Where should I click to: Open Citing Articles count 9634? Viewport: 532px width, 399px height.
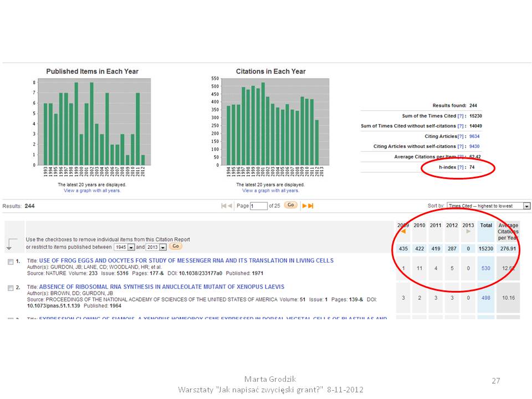(x=474, y=136)
